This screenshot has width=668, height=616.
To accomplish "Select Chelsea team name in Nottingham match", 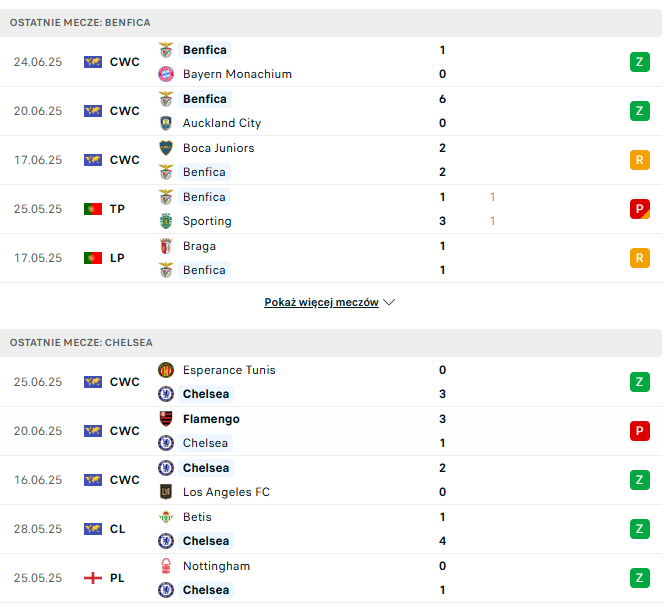I will 206,590.
